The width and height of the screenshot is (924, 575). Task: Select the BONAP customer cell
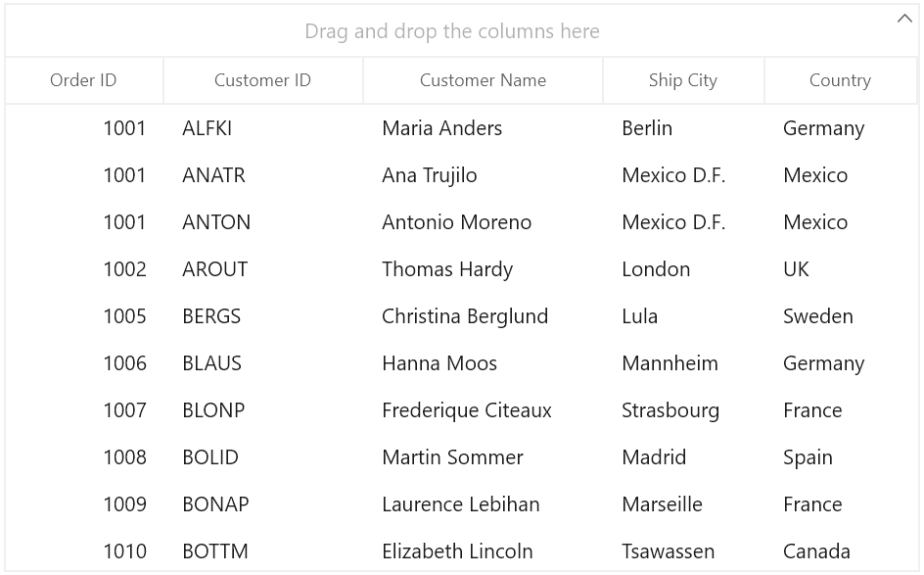click(x=263, y=504)
